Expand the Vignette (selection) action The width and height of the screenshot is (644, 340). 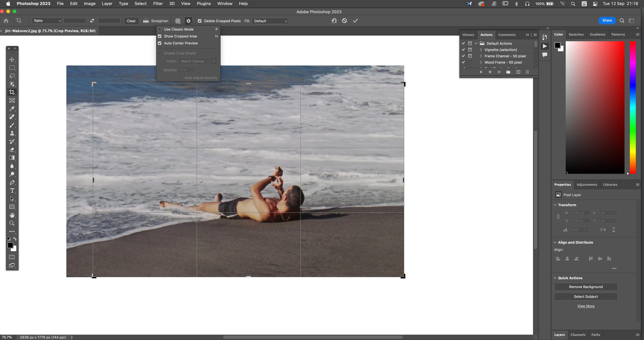(x=481, y=50)
